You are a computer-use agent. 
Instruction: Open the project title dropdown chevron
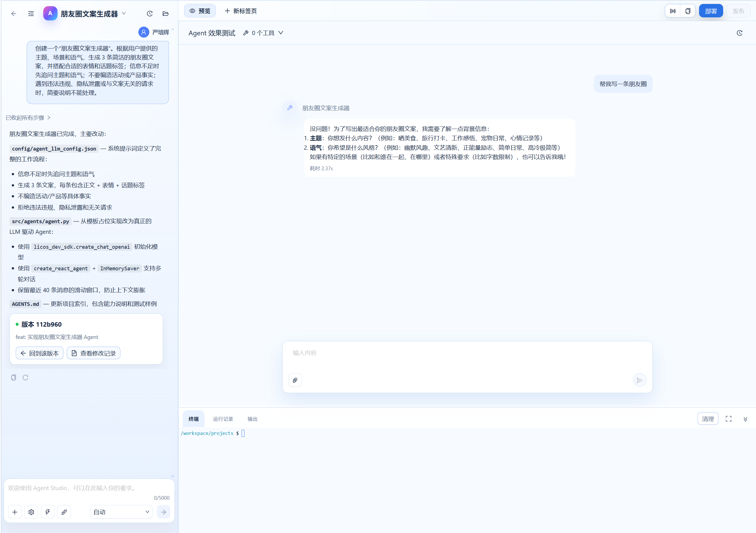tap(124, 13)
